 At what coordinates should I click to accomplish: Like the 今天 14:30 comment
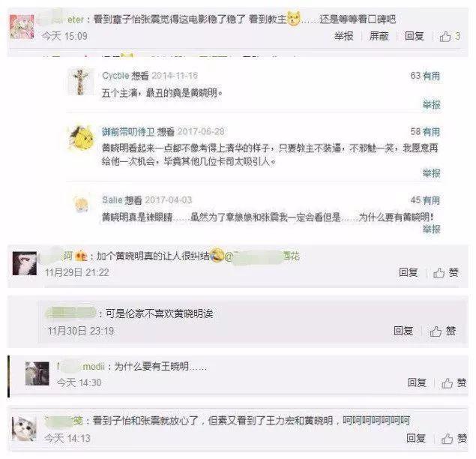(454, 383)
